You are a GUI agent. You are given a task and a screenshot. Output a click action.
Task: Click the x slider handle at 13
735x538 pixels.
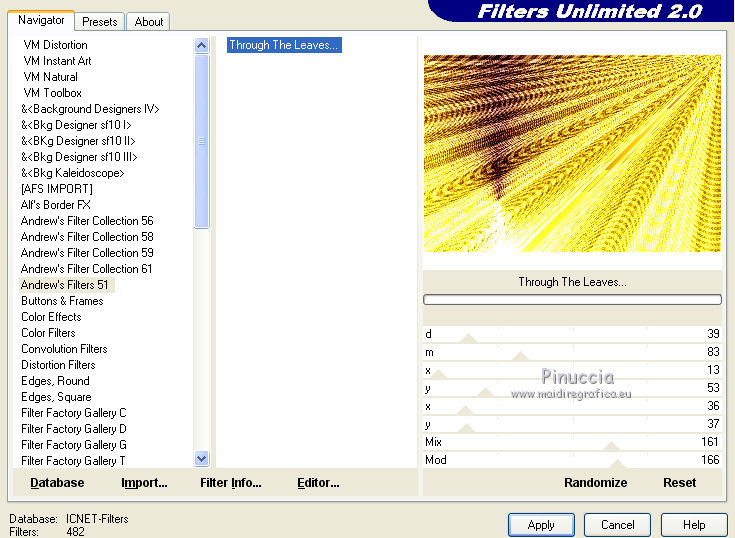(x=438, y=374)
